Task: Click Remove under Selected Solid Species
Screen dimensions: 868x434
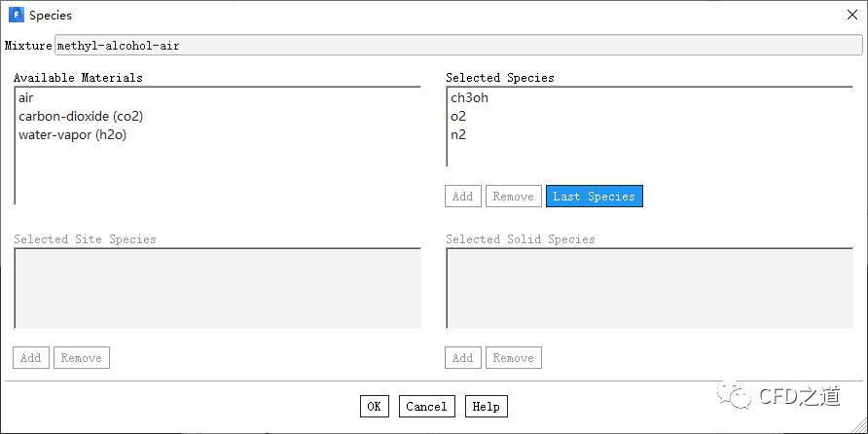Action: 513,358
